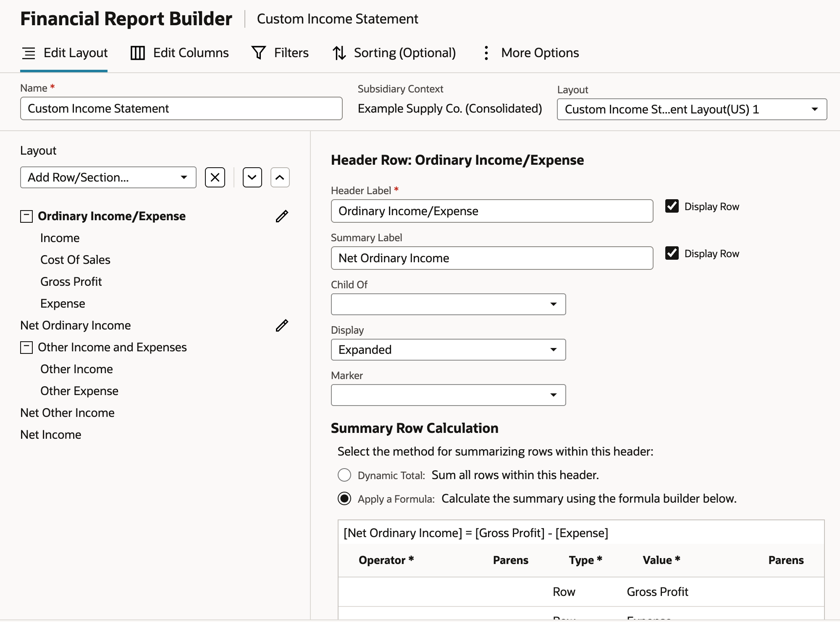The height and width of the screenshot is (622, 840).
Task: Select the Other Income row
Action: [76, 369]
